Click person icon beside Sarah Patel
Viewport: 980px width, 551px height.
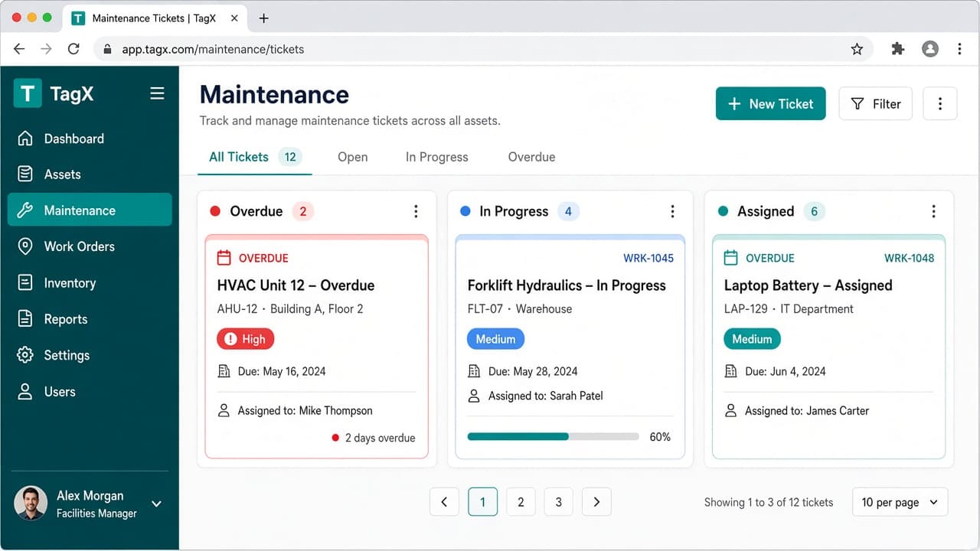[474, 396]
